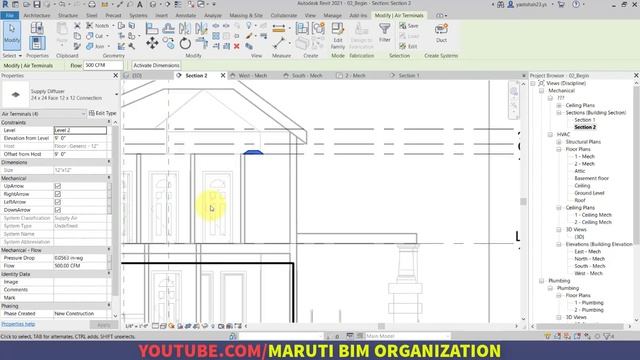Collapse the Floor Plans node under HVAC
Screen dimensions: 640x360
coord(559,149)
